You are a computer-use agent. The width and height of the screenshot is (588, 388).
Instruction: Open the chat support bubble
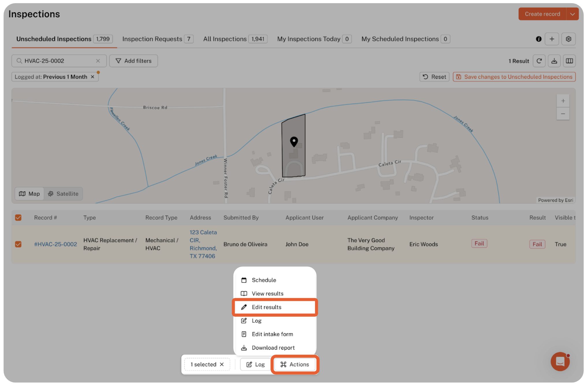pos(560,361)
